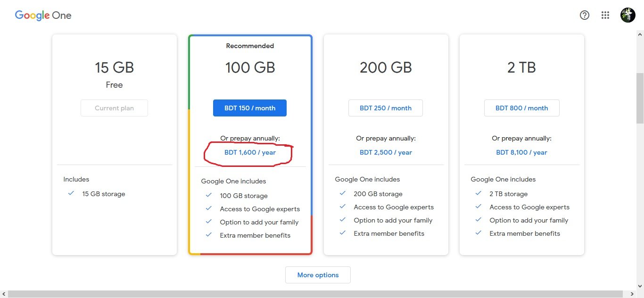644x298 pixels.
Task: Expand plans with More options button
Action: click(x=318, y=275)
